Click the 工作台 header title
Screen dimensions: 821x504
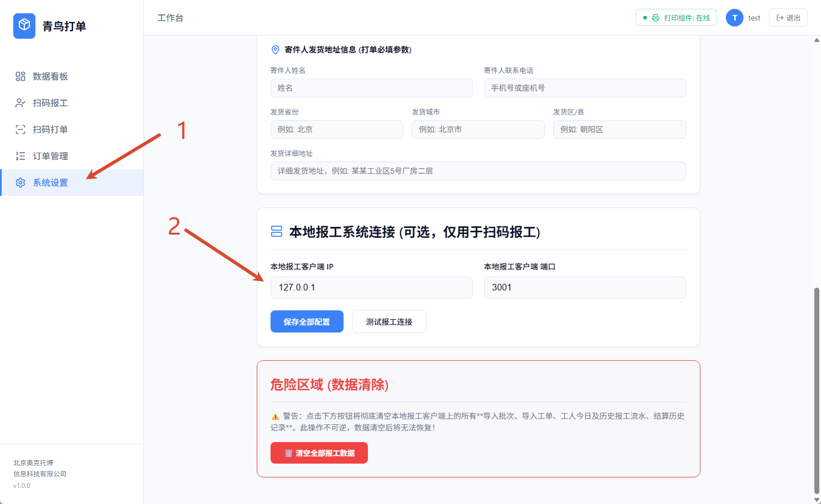click(x=170, y=18)
